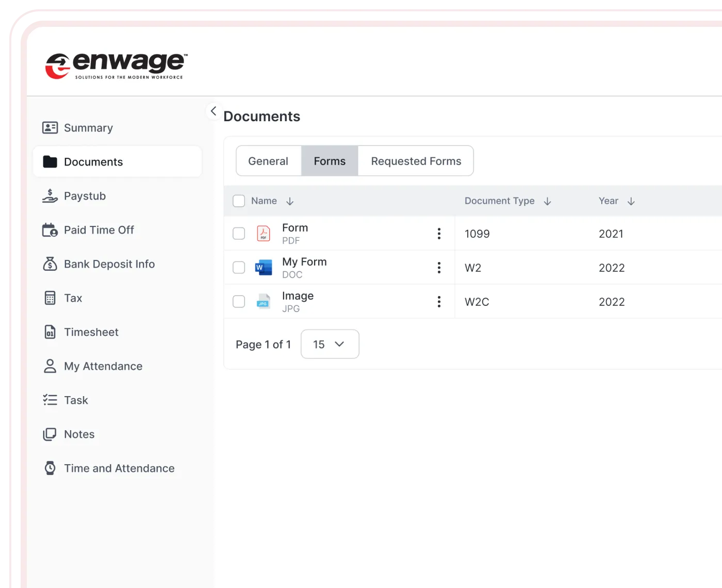Switch to the Requested Forms tab

416,160
